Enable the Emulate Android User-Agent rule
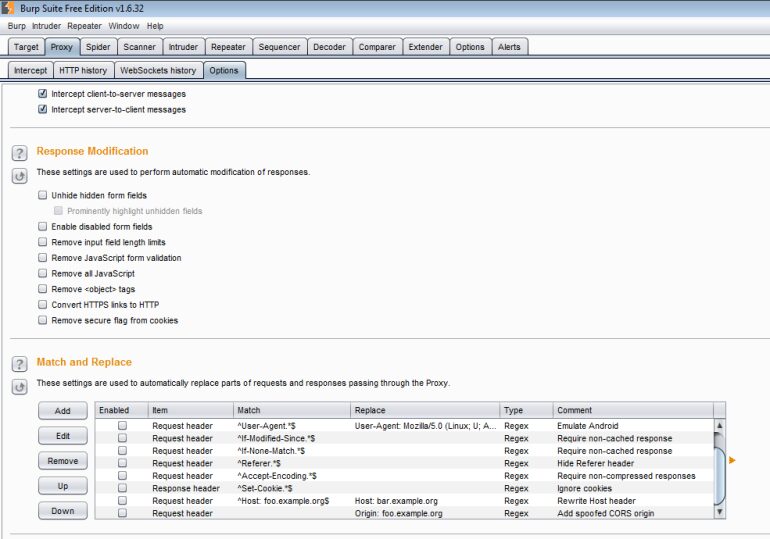Image resolution: width=770 pixels, height=539 pixels. pyautogui.click(x=122, y=426)
